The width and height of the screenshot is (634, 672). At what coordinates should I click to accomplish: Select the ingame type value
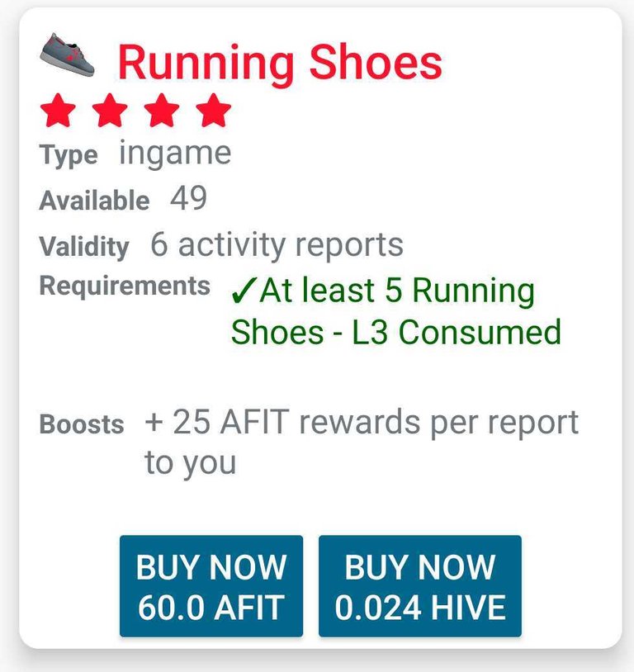tap(175, 154)
